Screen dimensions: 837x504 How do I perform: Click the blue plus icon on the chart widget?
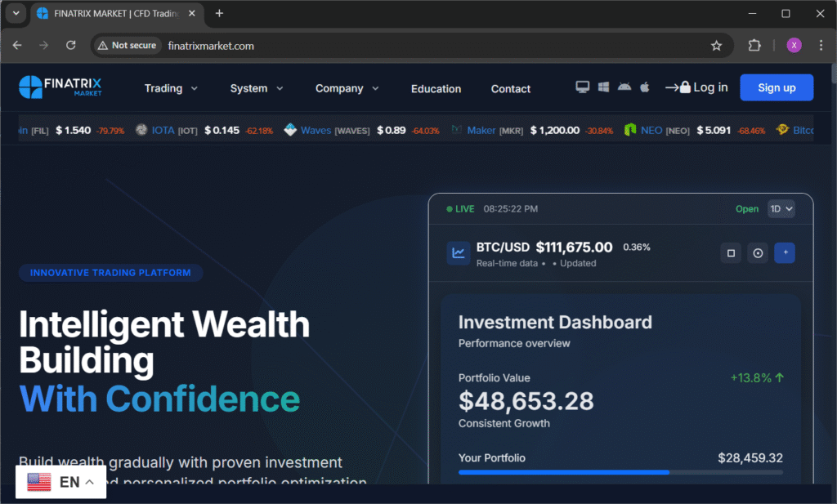tap(784, 252)
